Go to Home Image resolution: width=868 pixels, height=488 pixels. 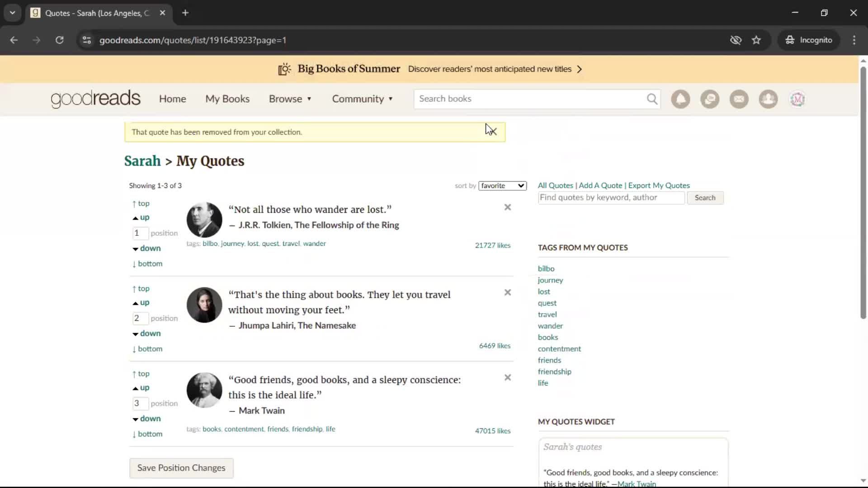coord(172,99)
